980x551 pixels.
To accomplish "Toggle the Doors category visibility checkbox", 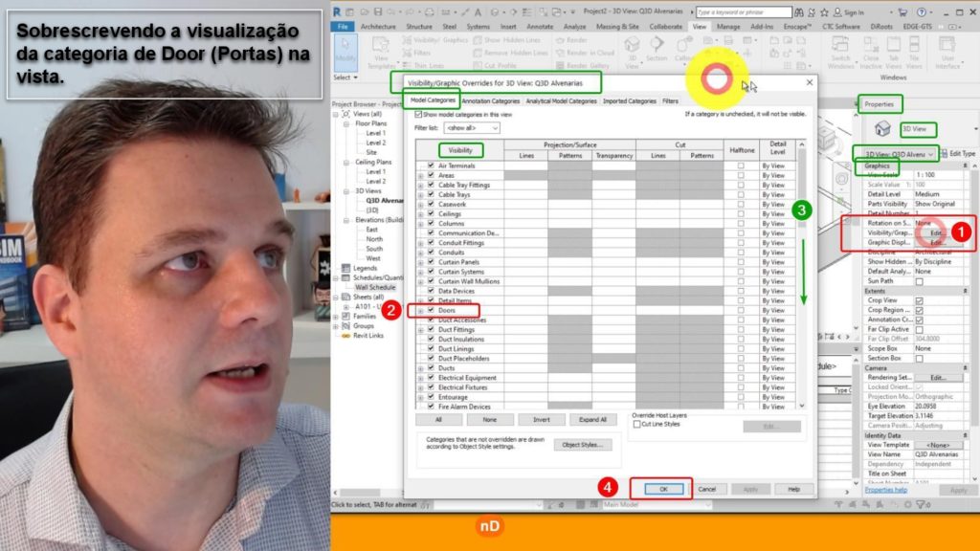I will pyautogui.click(x=432, y=311).
